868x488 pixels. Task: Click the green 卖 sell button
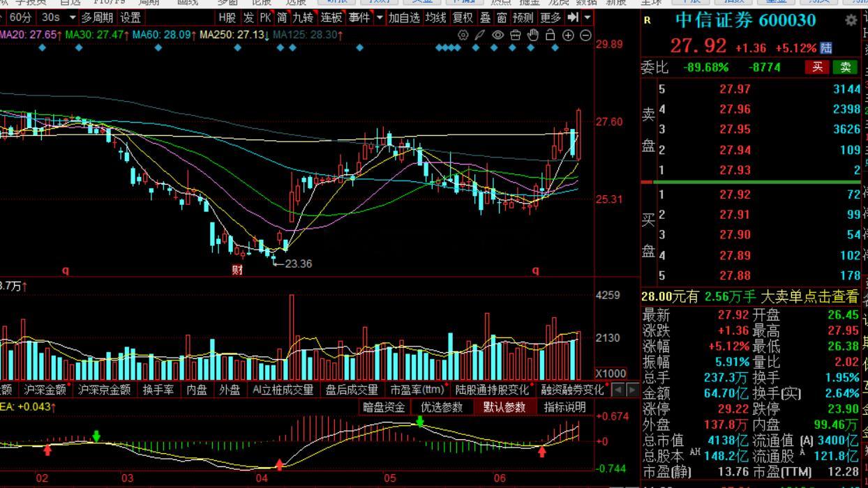tap(845, 67)
